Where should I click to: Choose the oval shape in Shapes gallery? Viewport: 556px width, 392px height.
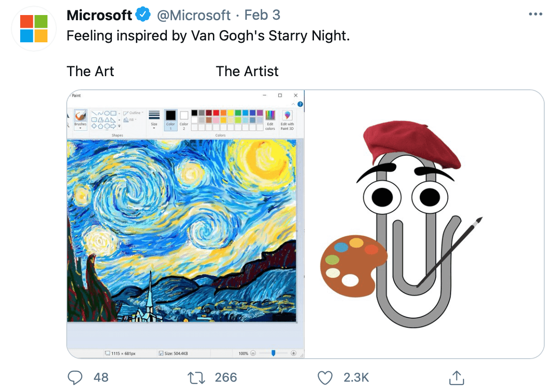(x=107, y=113)
